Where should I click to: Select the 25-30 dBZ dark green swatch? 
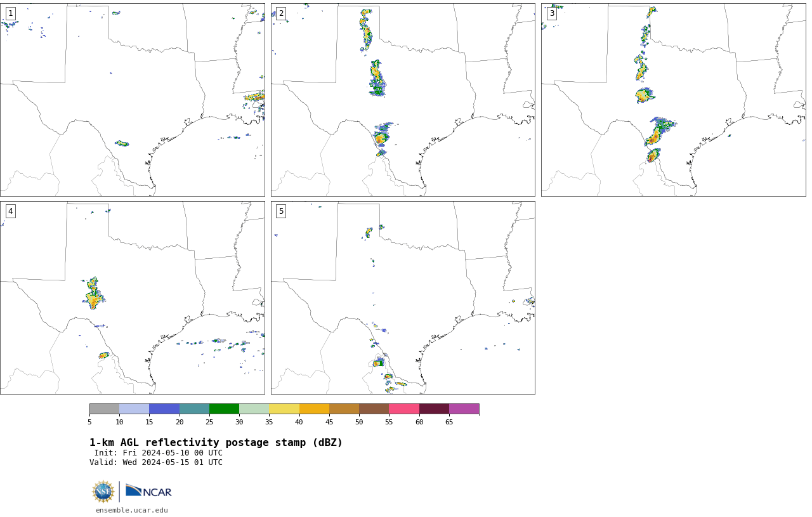point(224,409)
